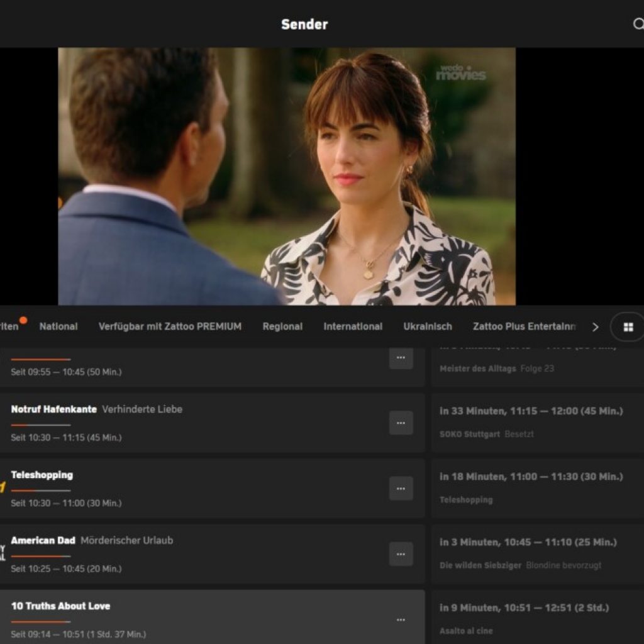644x644 pixels.
Task: Select the Regional tab
Action: coord(282,326)
